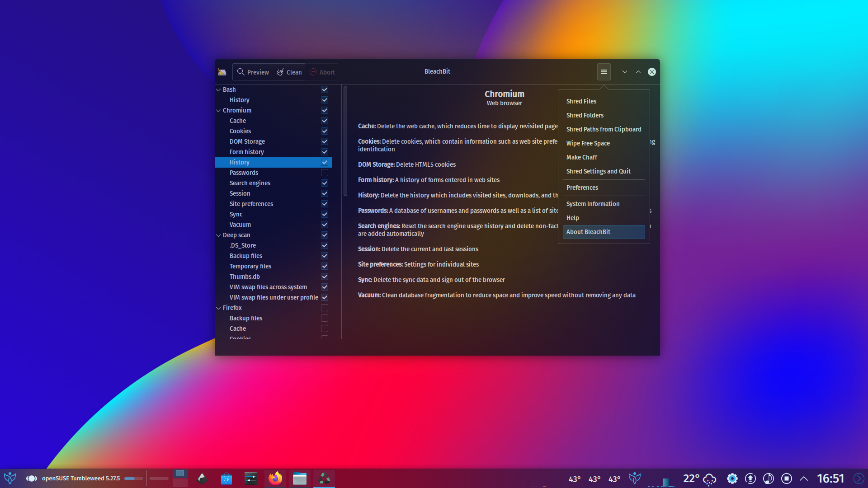This screenshot has height=488, width=868.
Task: Toggle Chromium Cache checkbox
Action: pyautogui.click(x=325, y=121)
